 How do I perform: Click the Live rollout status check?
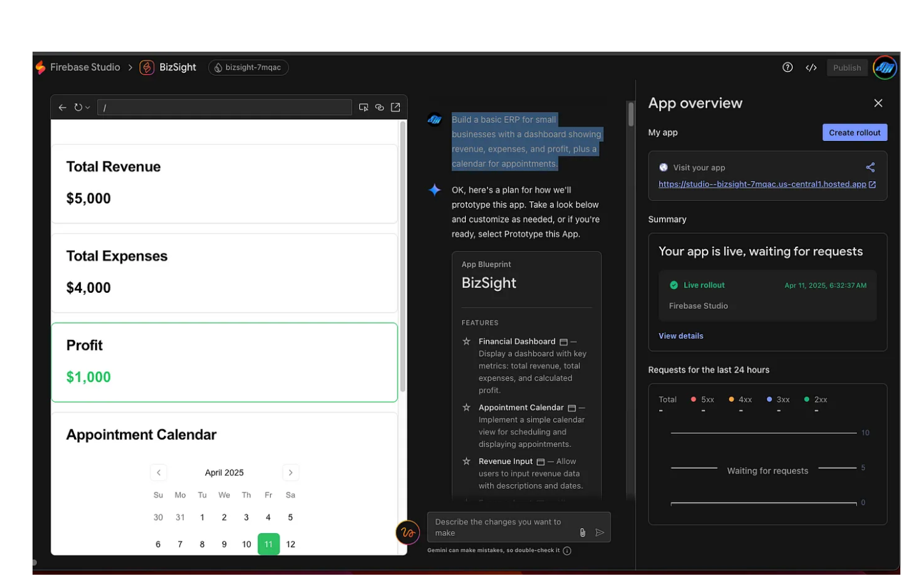[674, 285]
